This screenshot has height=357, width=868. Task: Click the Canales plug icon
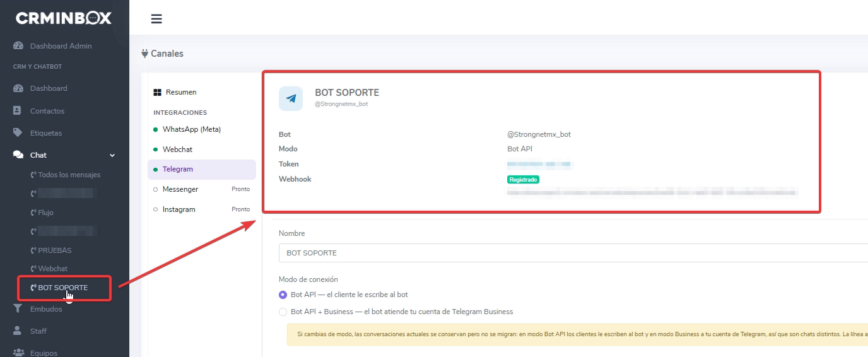145,54
